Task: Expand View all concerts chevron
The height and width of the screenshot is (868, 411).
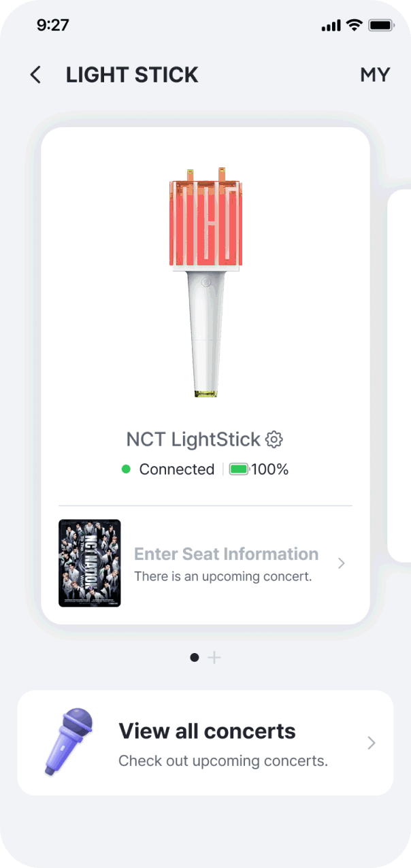Action: 372,743
